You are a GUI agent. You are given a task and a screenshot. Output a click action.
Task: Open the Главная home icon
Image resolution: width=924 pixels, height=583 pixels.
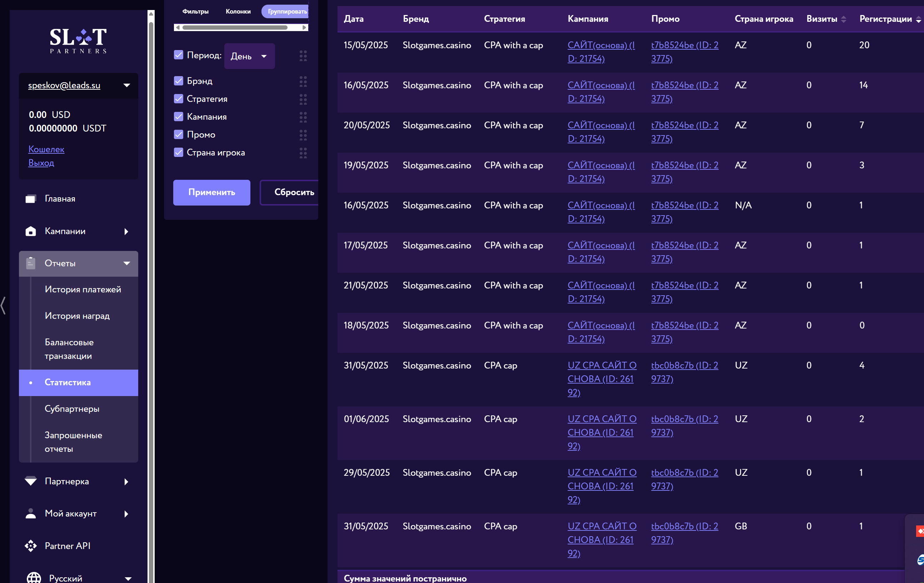pos(31,198)
